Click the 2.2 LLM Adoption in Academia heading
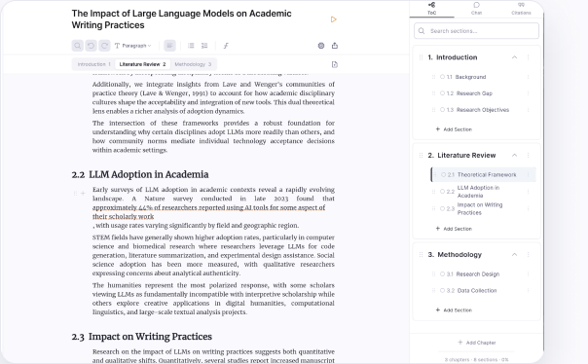The image size is (588, 364). coord(140,174)
